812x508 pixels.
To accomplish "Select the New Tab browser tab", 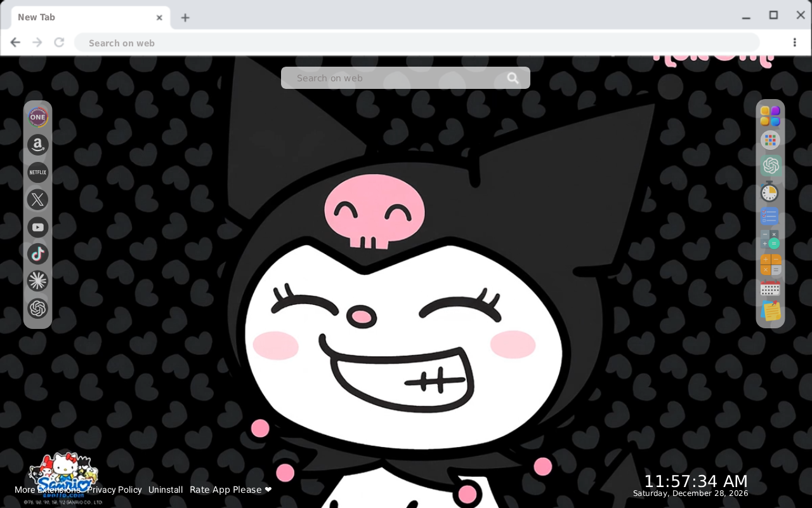I will pyautogui.click(x=90, y=18).
